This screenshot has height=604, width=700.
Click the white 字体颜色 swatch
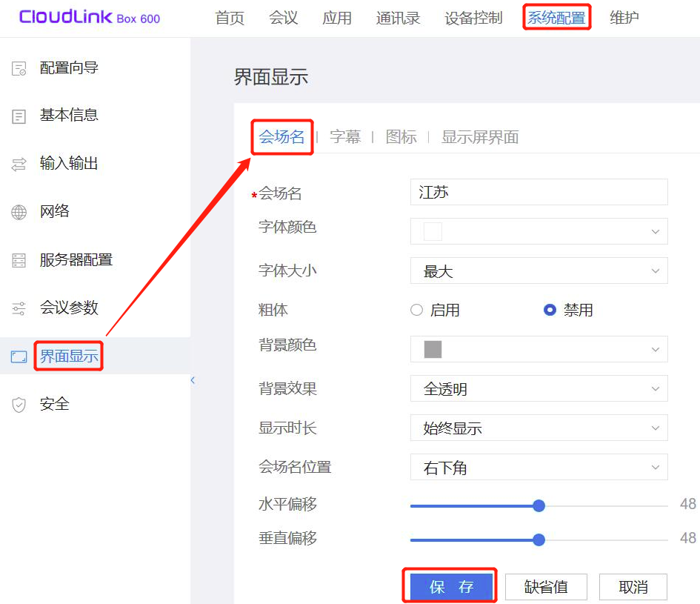pyautogui.click(x=433, y=231)
